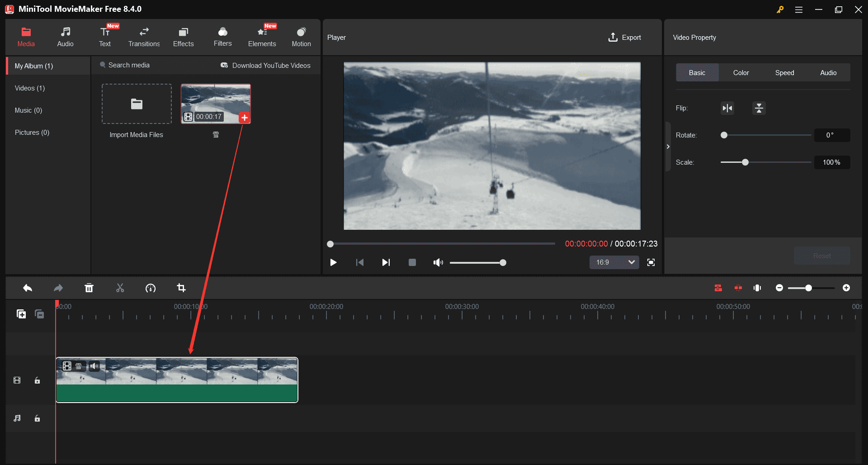The image size is (868, 465).
Task: Flip the video horizontally
Action: coord(727,108)
